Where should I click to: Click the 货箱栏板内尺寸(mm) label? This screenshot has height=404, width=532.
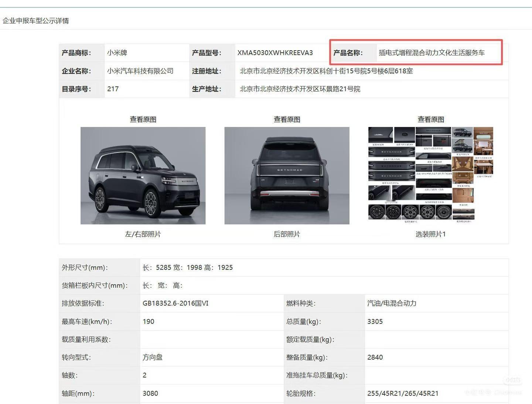coord(95,285)
